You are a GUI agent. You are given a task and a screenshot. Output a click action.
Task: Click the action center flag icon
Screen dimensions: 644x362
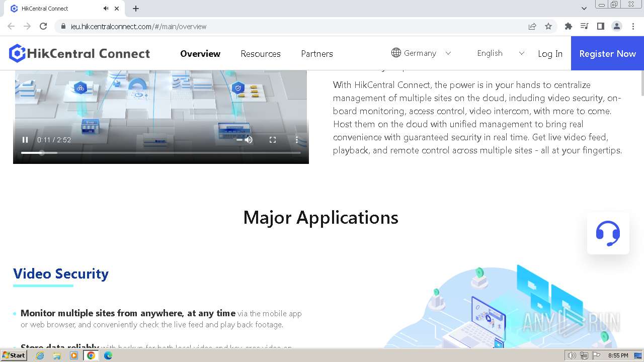(x=596, y=355)
